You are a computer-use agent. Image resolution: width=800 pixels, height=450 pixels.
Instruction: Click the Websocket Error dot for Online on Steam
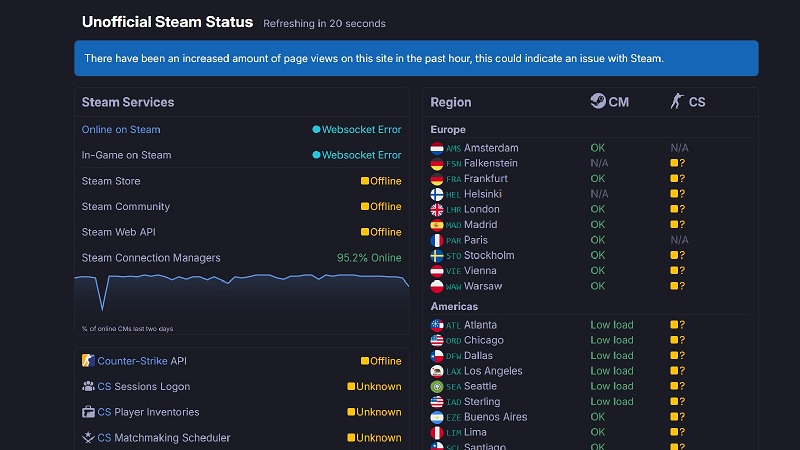(316, 130)
